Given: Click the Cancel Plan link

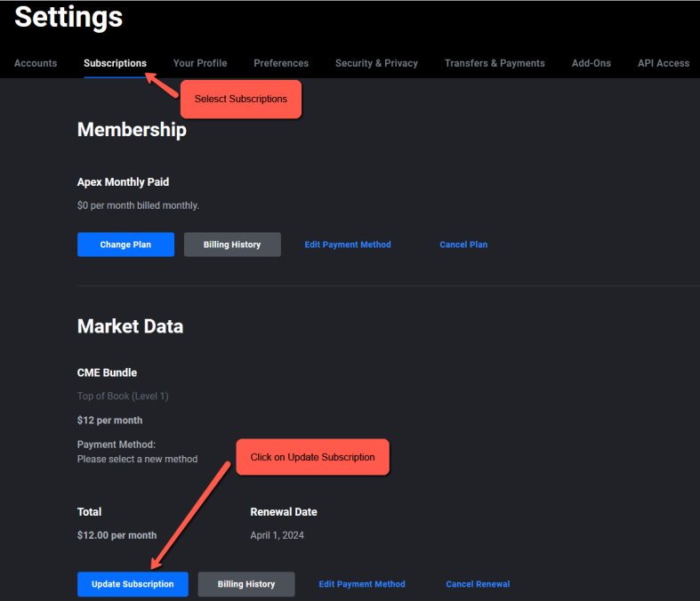Looking at the screenshot, I should pos(463,244).
